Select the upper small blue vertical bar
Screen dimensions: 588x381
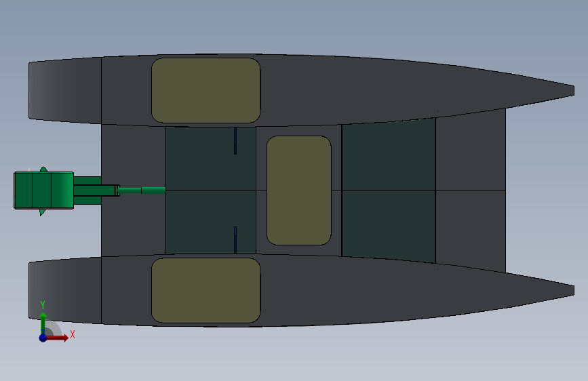coord(235,140)
